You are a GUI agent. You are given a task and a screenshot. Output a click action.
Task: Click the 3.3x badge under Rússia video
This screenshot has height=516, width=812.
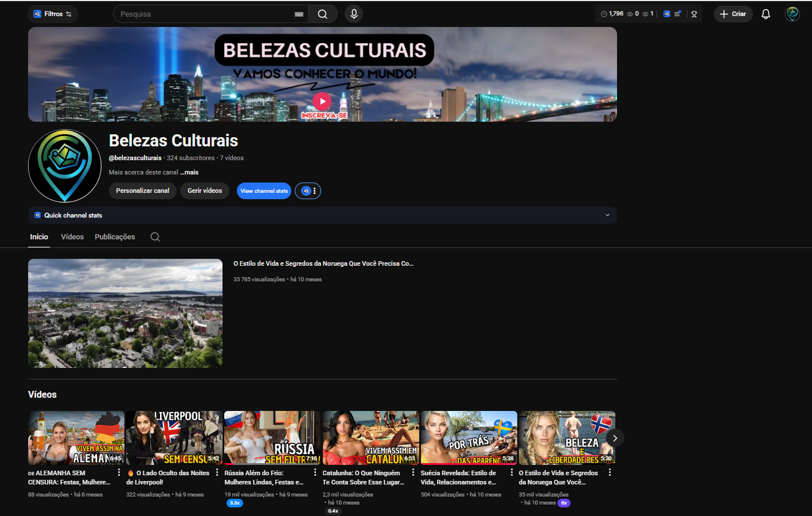(x=235, y=503)
